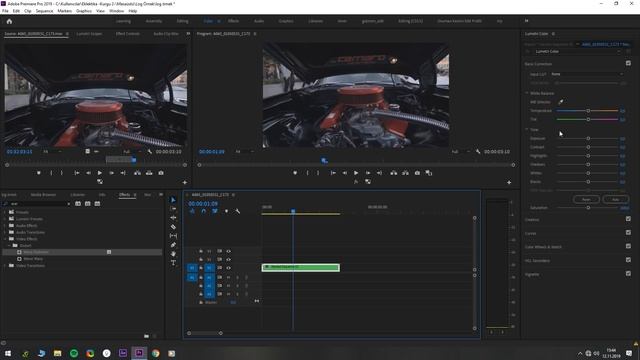Switch to Media Browser tab

(x=43, y=195)
